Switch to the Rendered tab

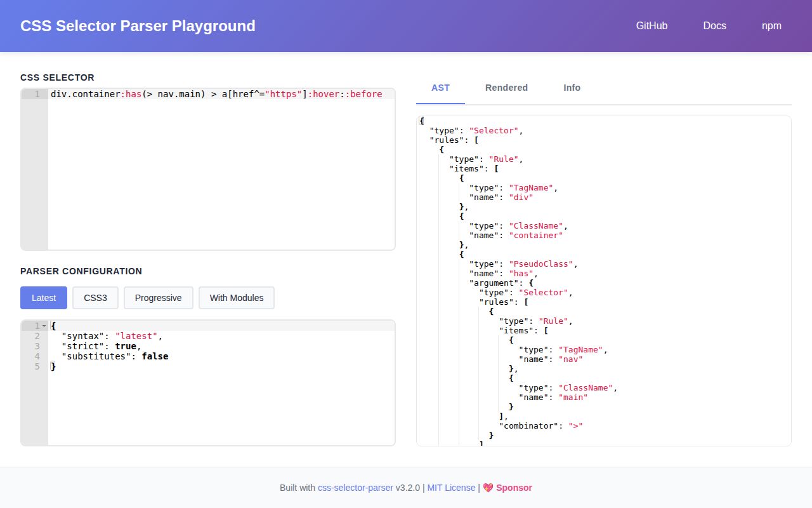click(x=506, y=88)
